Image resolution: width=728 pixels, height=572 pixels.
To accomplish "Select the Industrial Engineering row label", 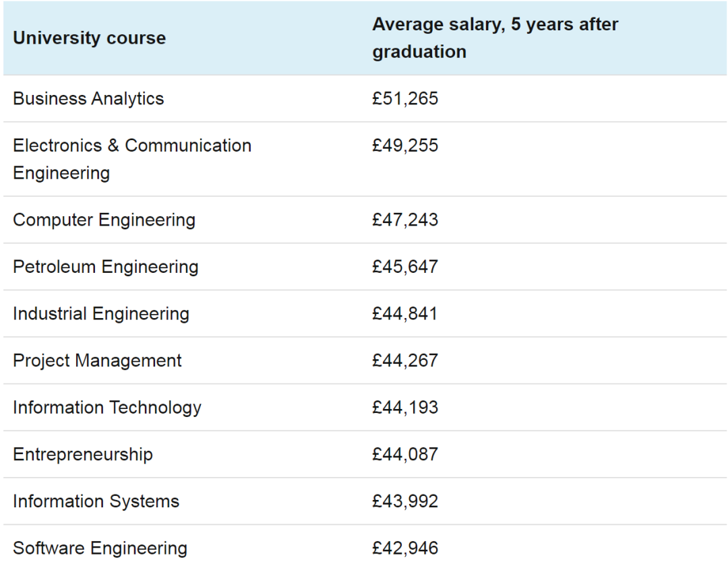I will pyautogui.click(x=100, y=313).
